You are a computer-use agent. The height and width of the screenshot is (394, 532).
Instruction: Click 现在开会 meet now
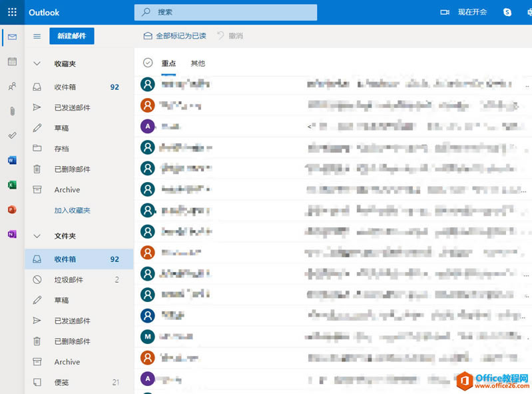coord(472,12)
